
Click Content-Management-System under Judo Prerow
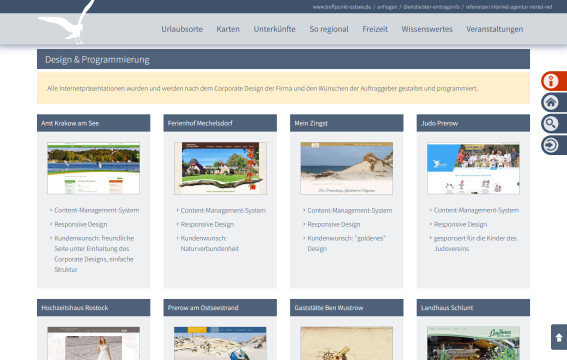coord(476,210)
